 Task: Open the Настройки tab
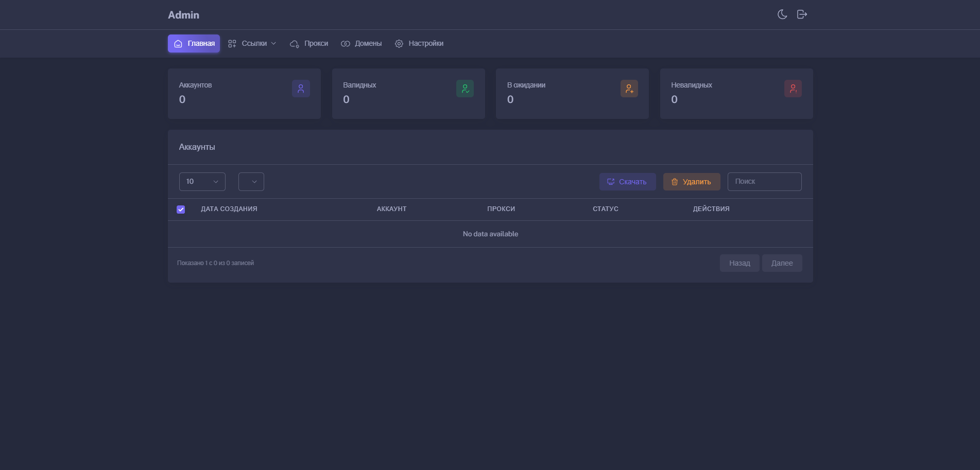[419, 44]
